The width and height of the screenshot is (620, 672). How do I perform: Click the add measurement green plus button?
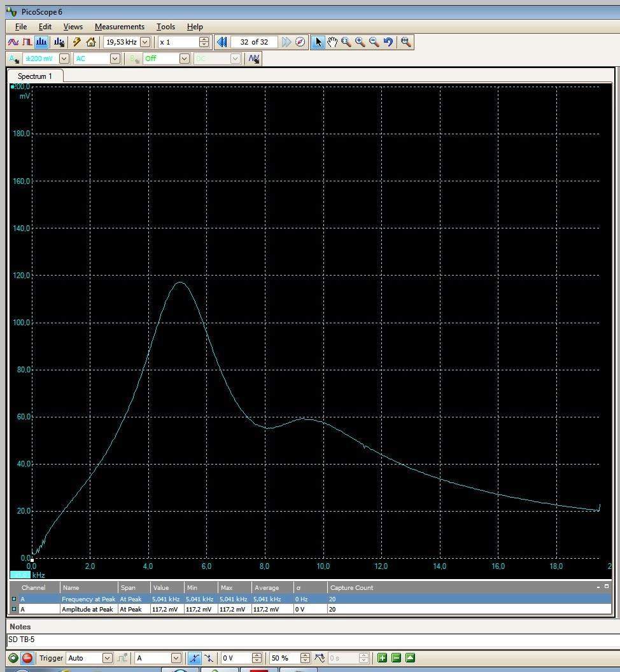click(x=382, y=658)
